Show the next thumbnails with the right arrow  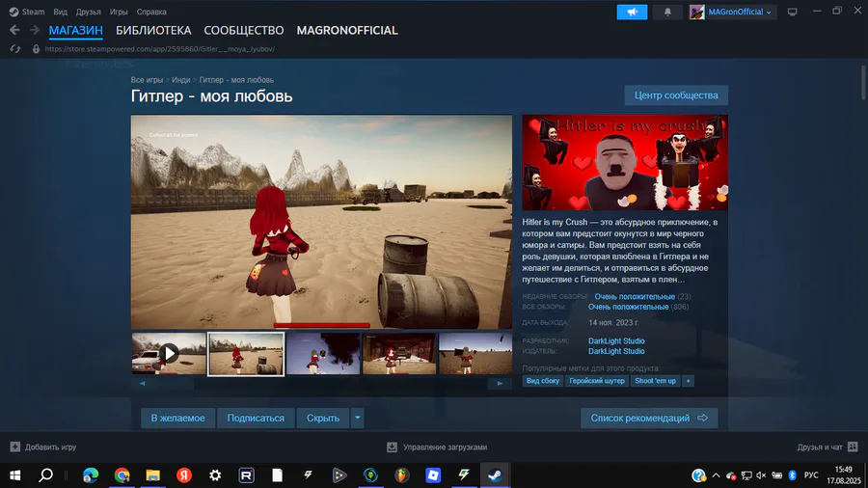tap(500, 383)
